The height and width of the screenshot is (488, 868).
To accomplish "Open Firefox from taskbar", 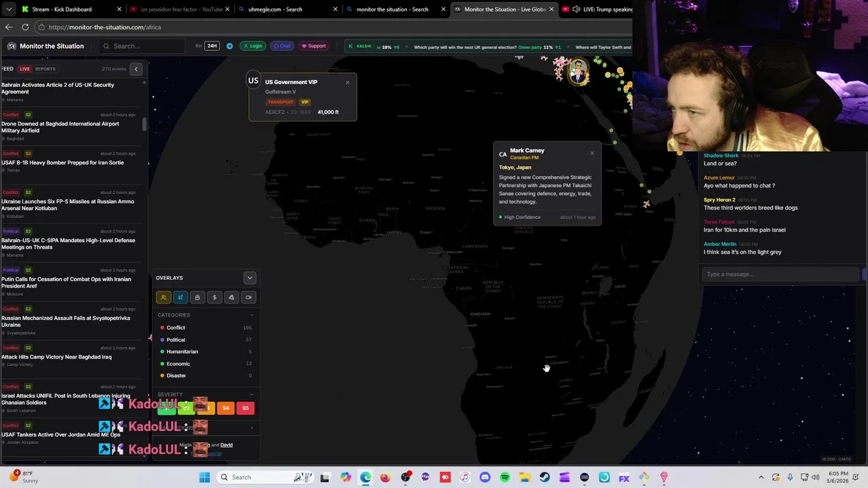I will [385, 477].
